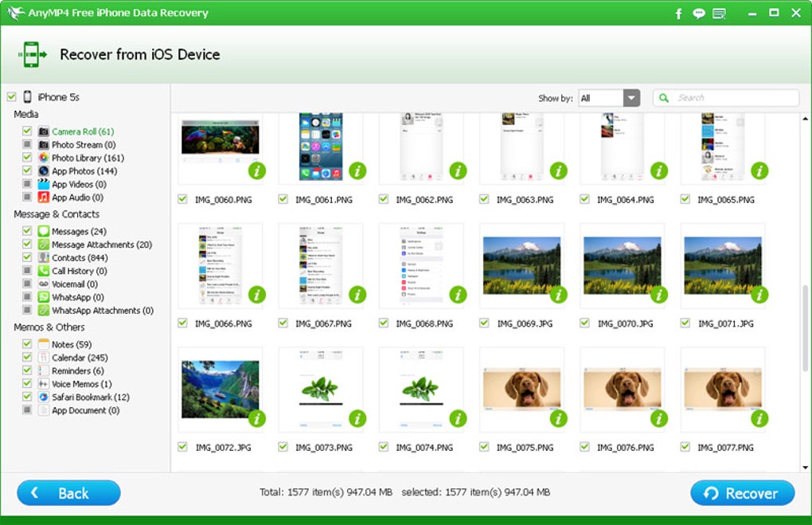
Task: Show info for IMG_0065.PNG
Action: (x=759, y=170)
